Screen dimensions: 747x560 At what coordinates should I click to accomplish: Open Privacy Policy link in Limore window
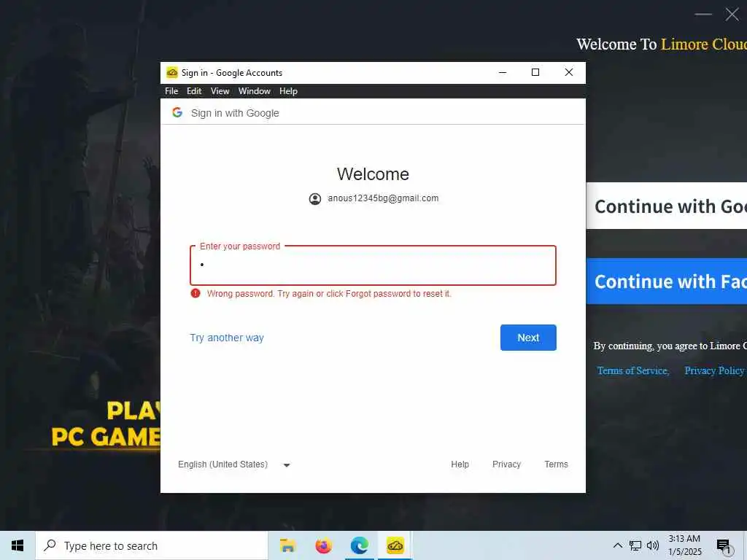[714, 370]
